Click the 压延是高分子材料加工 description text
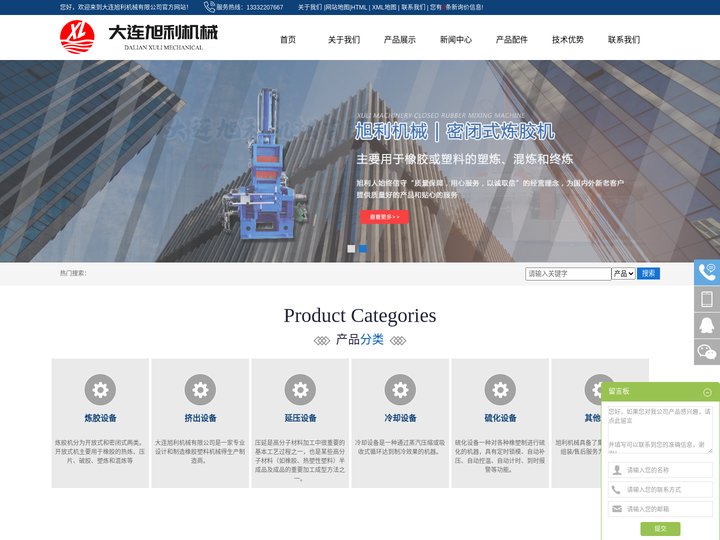Screen dimensions: 720x540 click(x=300, y=460)
